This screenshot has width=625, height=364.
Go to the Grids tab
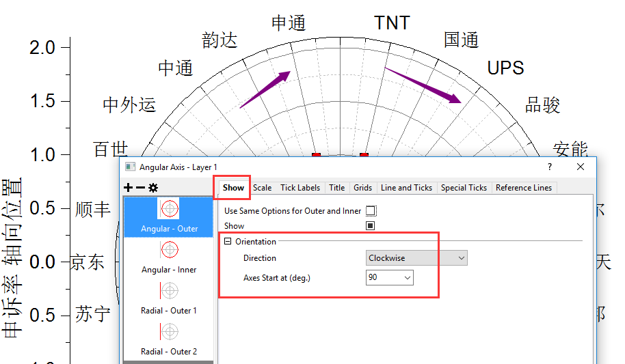pos(362,188)
